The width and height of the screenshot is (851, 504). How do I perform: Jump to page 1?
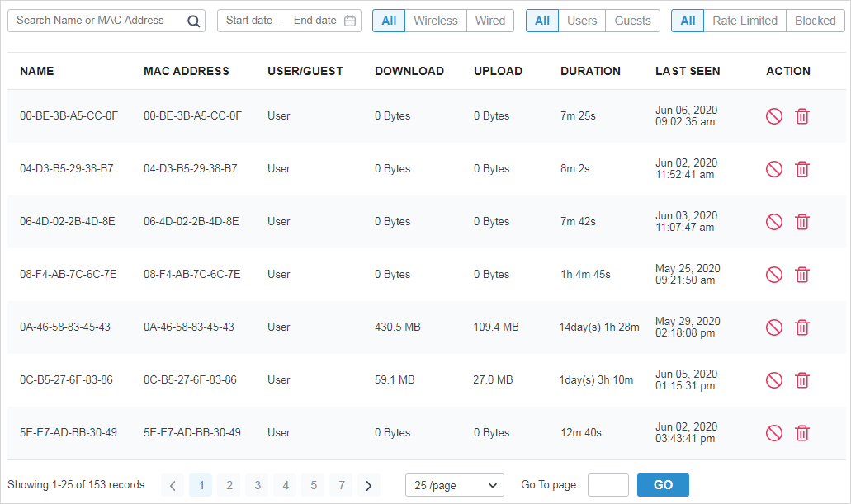click(x=201, y=486)
